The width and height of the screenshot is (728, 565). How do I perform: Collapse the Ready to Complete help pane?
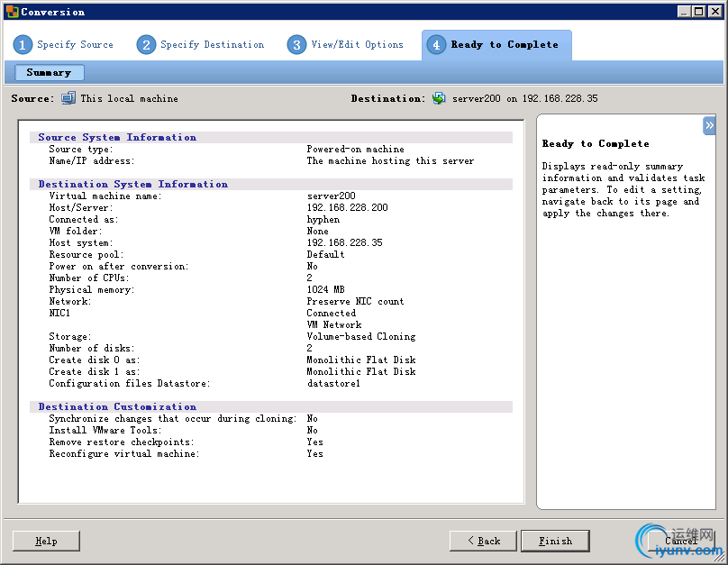click(x=709, y=125)
